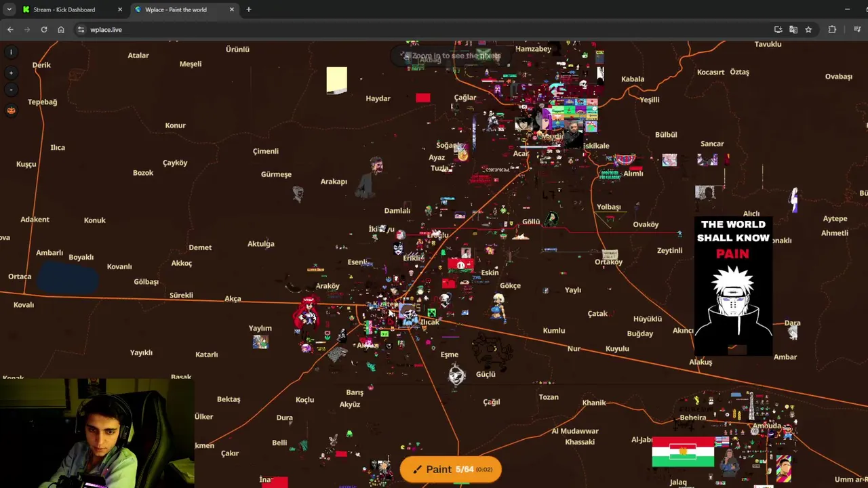Image resolution: width=868 pixels, height=488 pixels.
Task: Open a new browser tab
Action: [x=249, y=9]
